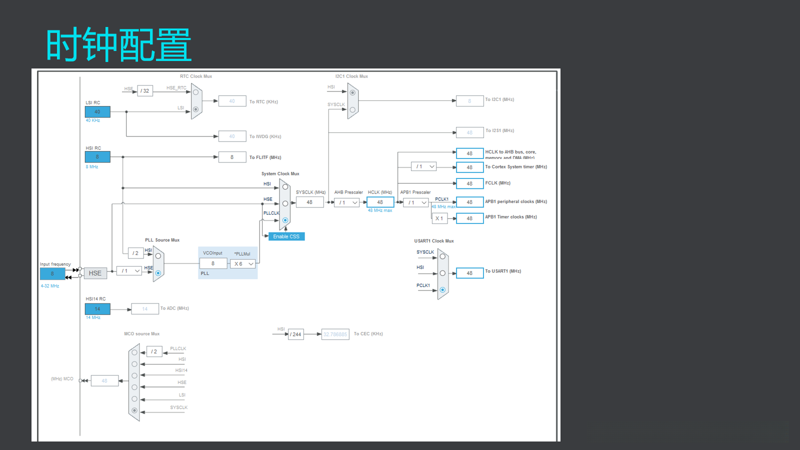Open the AHB Prescaler dropdown
The image size is (800, 450).
pyautogui.click(x=346, y=203)
